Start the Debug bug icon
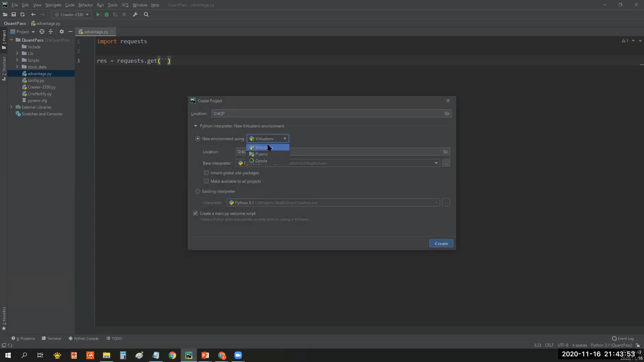This screenshot has width=644, height=362. [x=107, y=14]
